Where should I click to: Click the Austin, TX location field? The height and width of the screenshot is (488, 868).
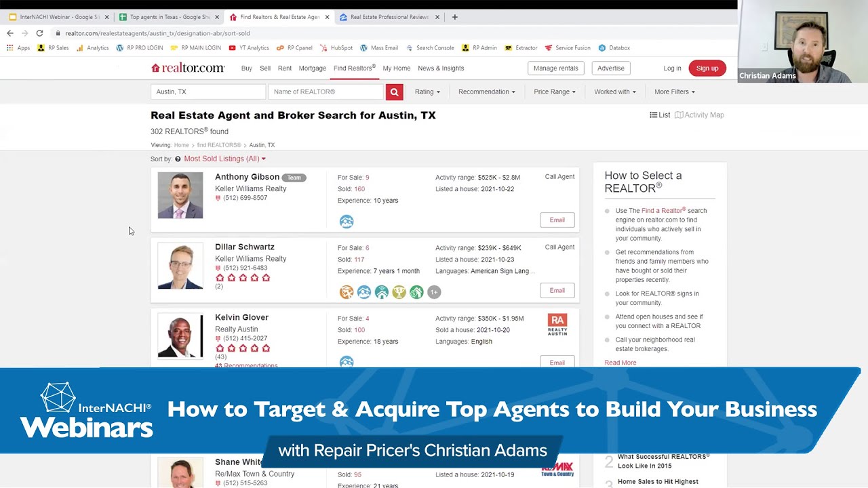208,91
